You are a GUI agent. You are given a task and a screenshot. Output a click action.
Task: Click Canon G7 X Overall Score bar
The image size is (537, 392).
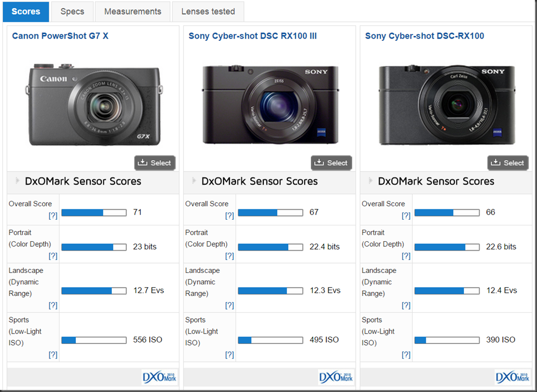tap(94, 212)
